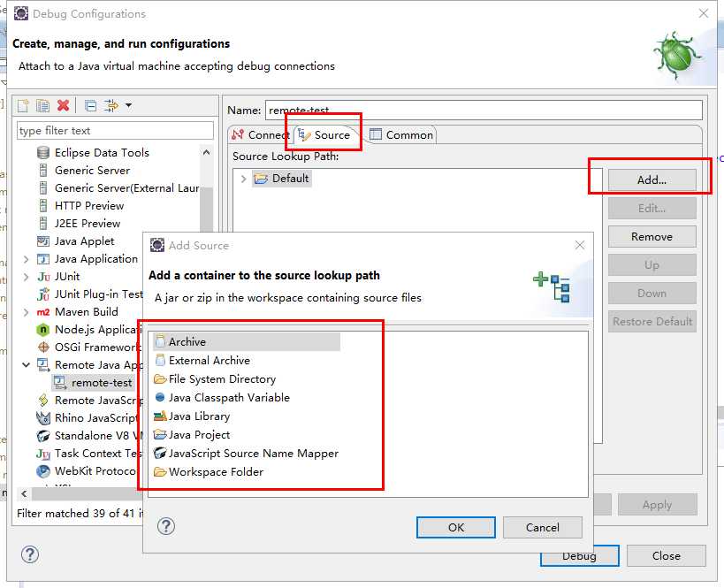Switch to the Source tab

pos(324,135)
